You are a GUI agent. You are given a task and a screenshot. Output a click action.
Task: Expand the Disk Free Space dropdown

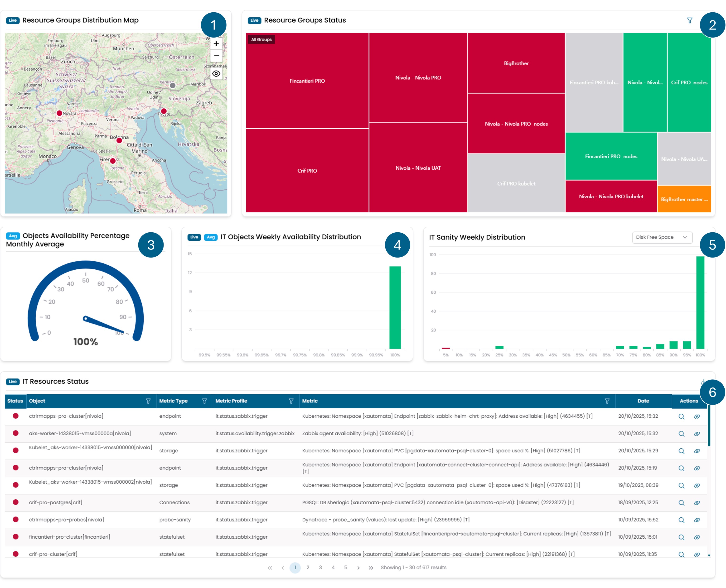point(661,237)
